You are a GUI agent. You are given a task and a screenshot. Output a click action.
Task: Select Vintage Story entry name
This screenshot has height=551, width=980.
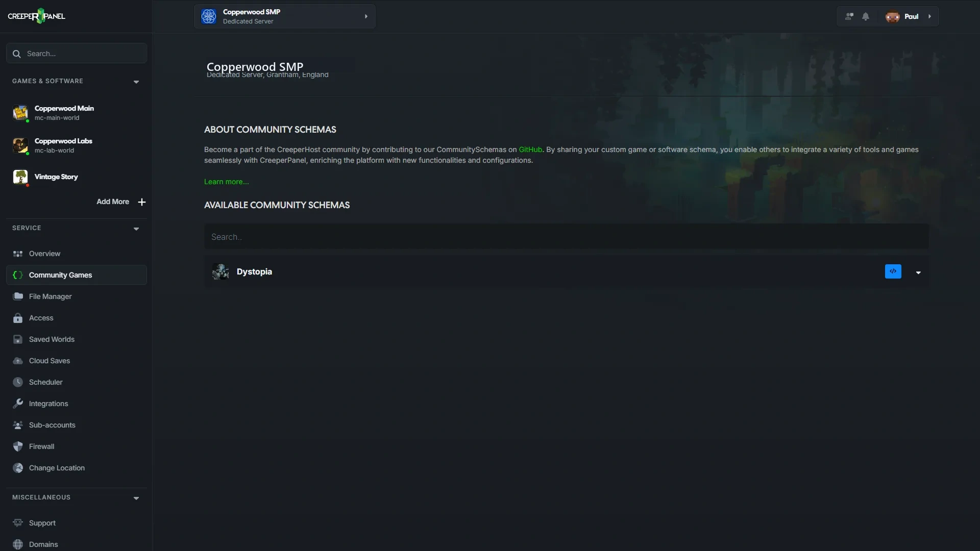click(x=56, y=177)
